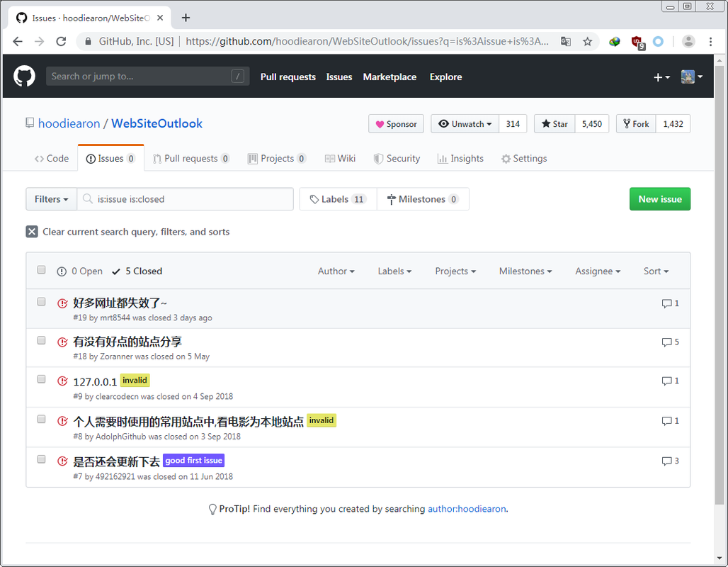
Task: Click the good first issue label
Action: pyautogui.click(x=193, y=461)
